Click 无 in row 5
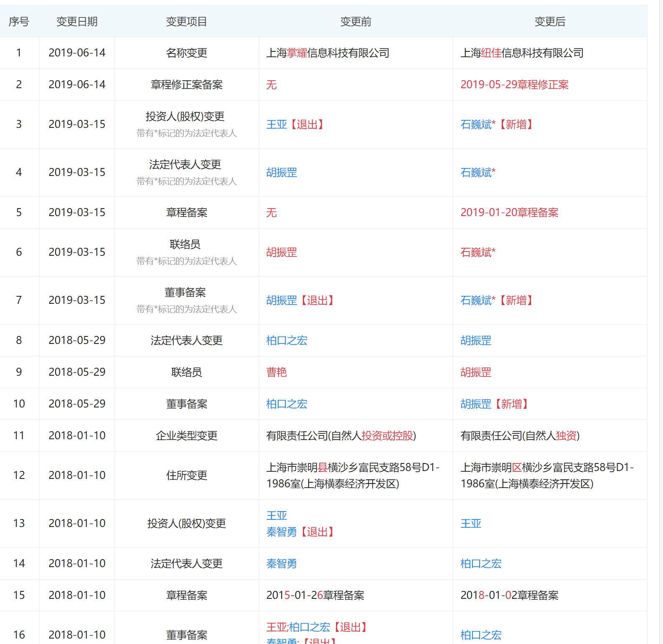Viewport: 663px width, 644px height. pos(272,213)
